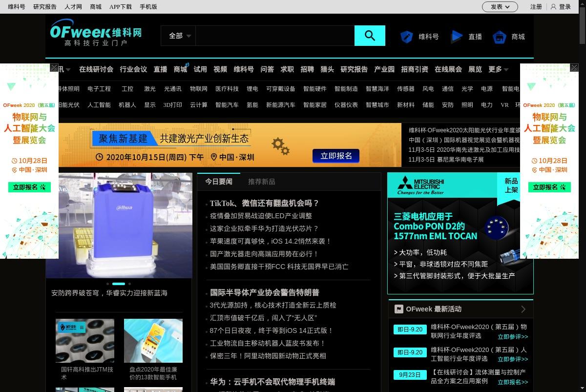Expand the 全部 search category dropdown
Viewport: 586px width, 392px height.
click(180, 36)
